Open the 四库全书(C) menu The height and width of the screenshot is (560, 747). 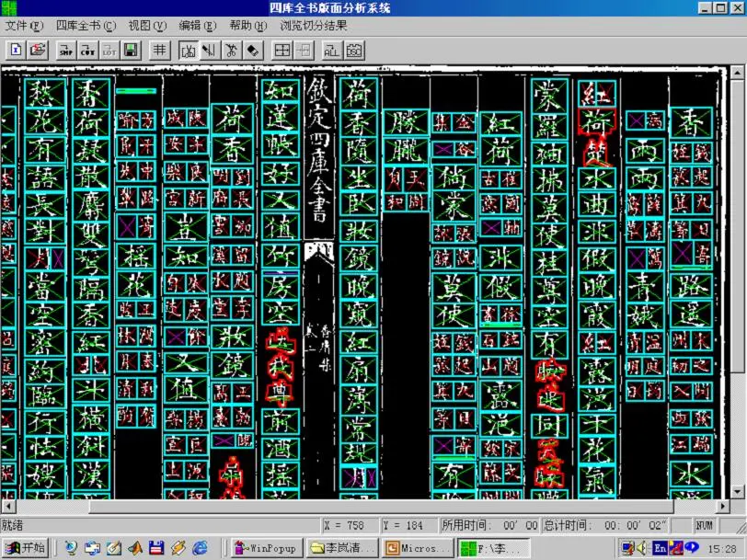click(86, 26)
